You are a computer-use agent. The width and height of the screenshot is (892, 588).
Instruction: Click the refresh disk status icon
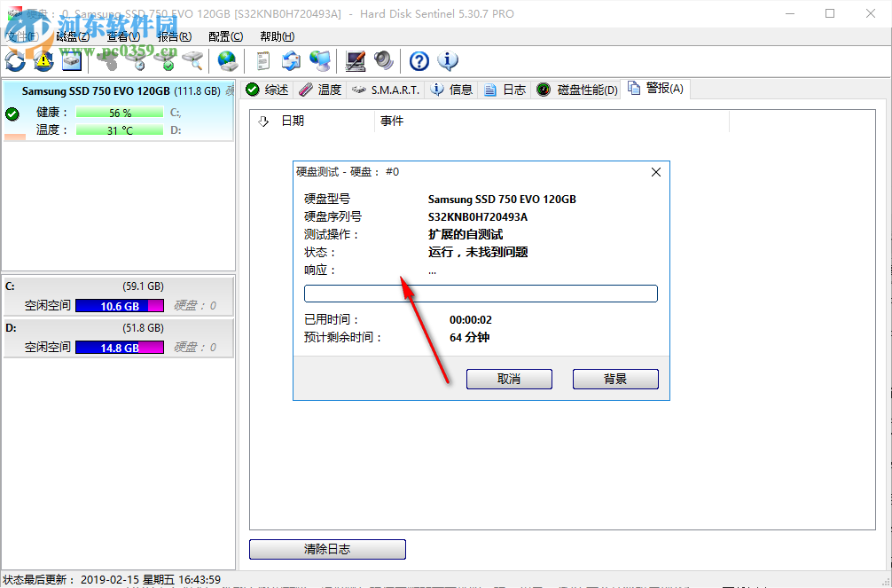click(x=15, y=60)
